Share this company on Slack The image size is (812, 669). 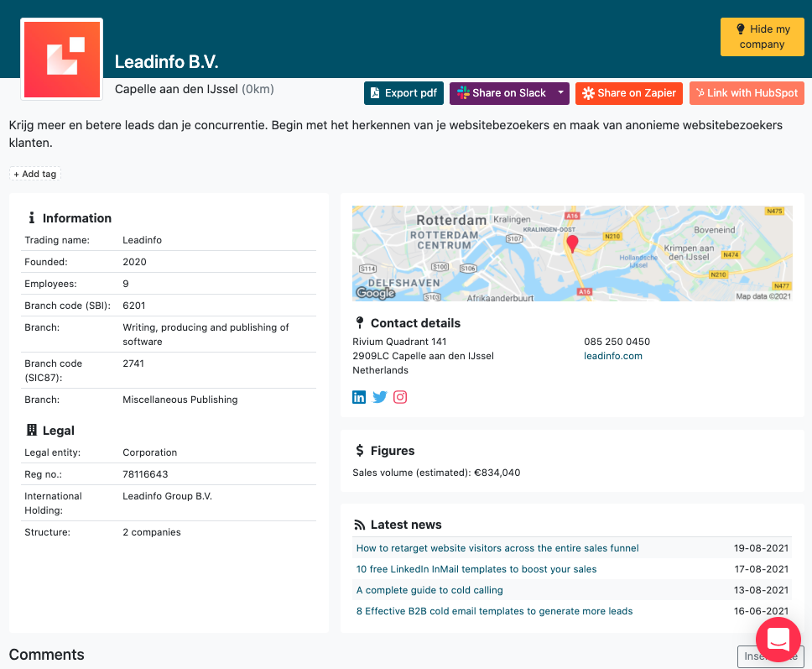pos(502,93)
